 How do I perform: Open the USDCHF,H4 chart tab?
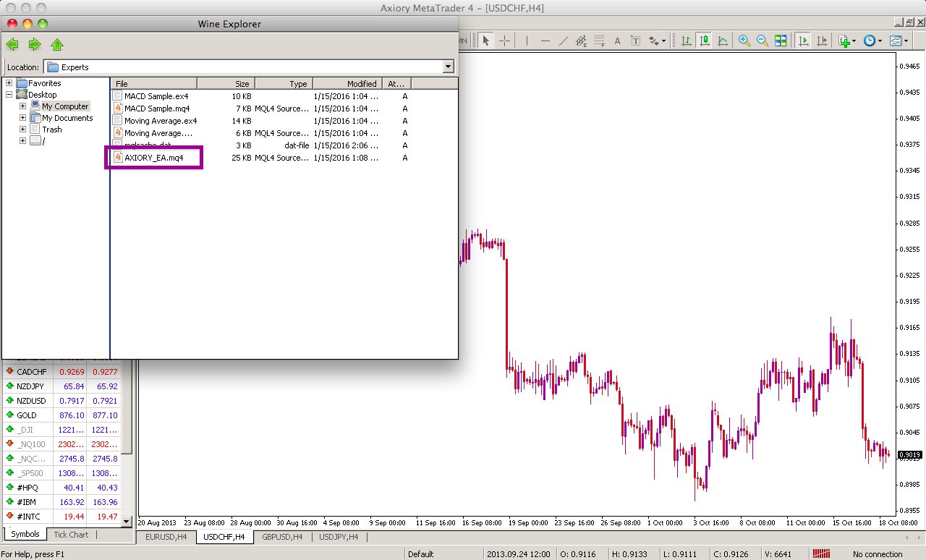[x=224, y=537]
